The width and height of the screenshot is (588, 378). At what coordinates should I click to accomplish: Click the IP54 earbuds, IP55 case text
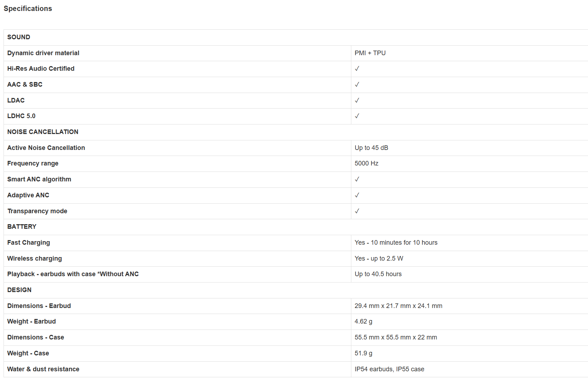(x=390, y=369)
